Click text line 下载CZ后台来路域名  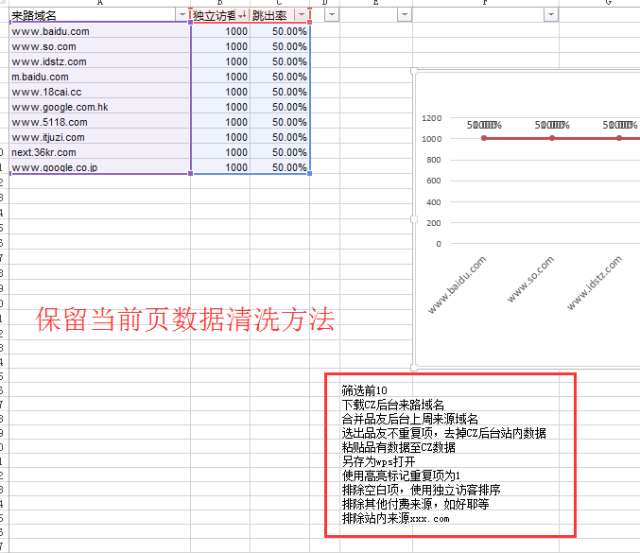tap(393, 405)
